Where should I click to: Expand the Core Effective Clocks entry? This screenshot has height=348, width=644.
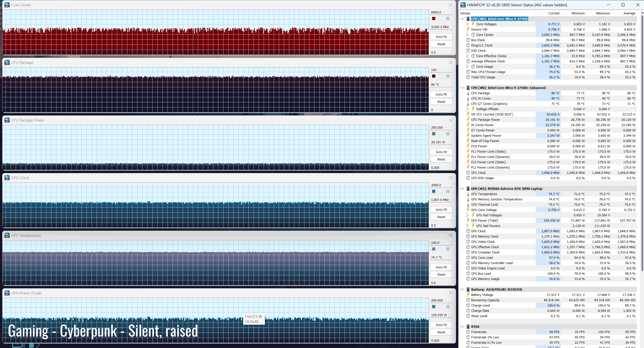(x=467, y=56)
